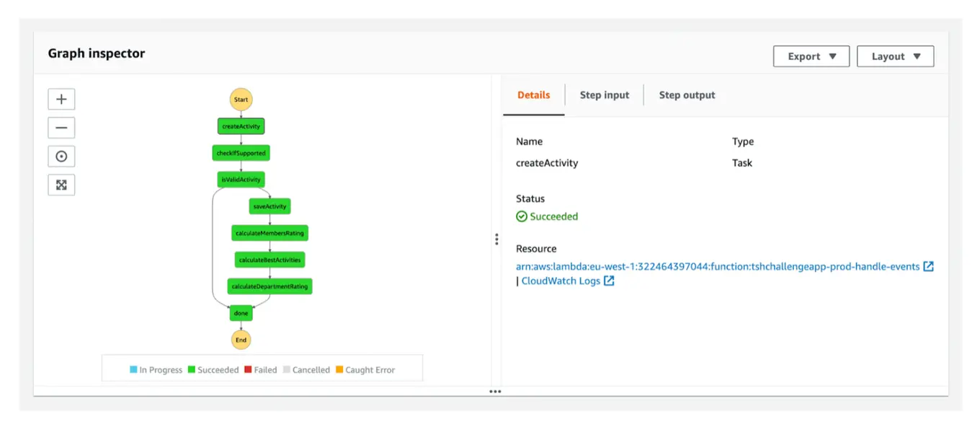Expand the bottom panel resize handle
This screenshot has height=427, width=980.
(x=495, y=391)
